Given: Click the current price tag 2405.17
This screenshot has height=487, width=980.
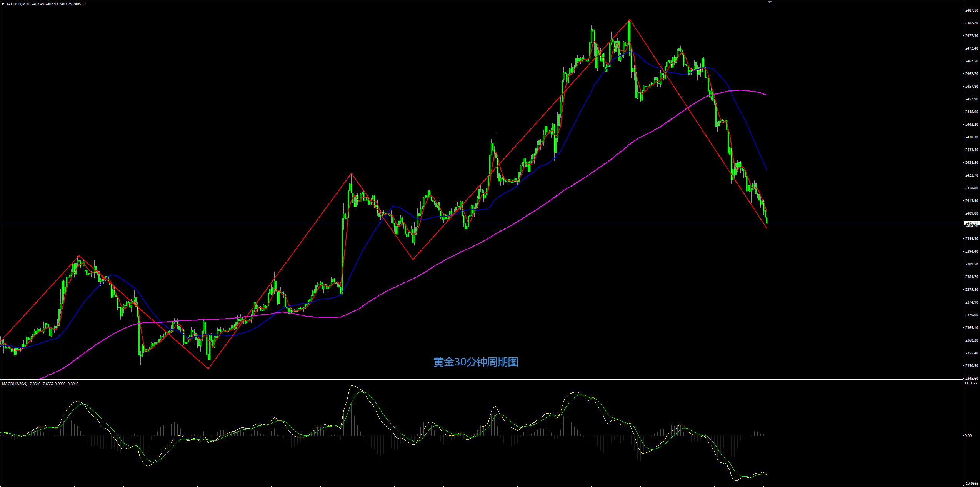Looking at the screenshot, I should click(972, 223).
